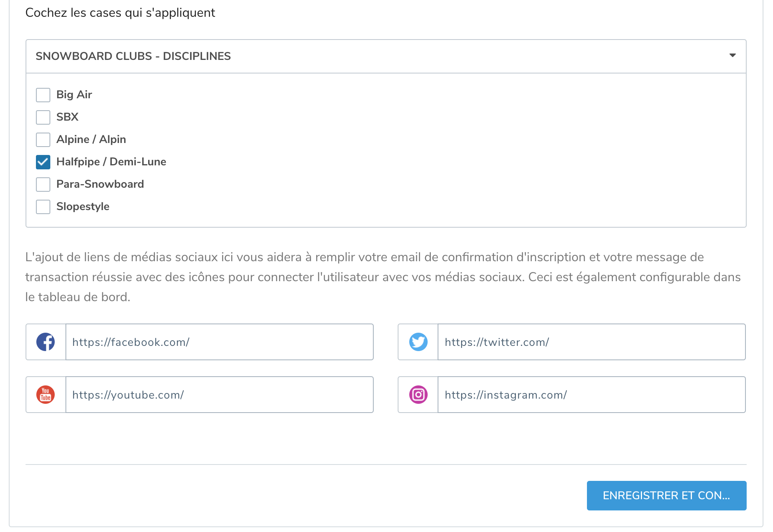Focus the Twitter URL field
This screenshot has width=773, height=532.
click(x=592, y=342)
